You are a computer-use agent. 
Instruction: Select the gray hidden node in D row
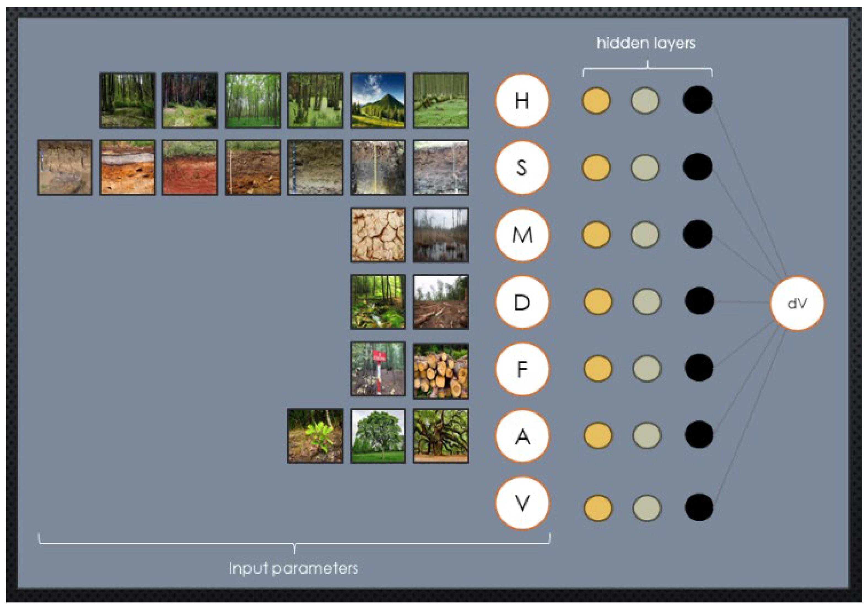[x=646, y=302]
